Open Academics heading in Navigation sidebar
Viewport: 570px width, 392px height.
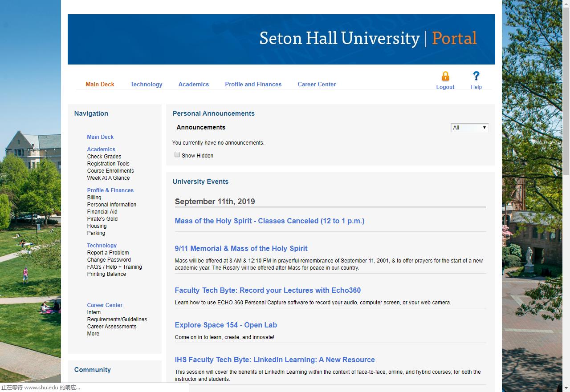(101, 150)
